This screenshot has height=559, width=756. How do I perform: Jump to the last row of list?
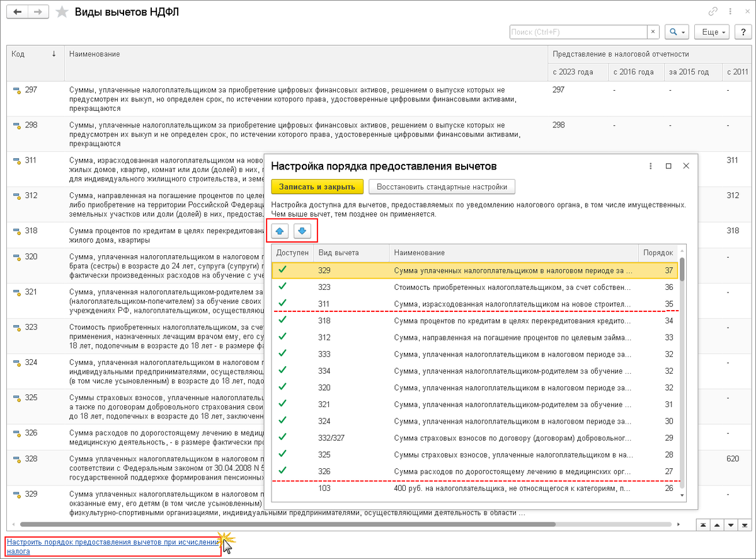(x=745, y=524)
